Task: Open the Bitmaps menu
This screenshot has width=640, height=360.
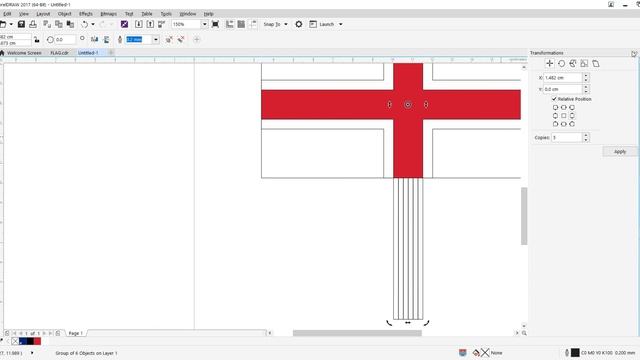Action: [x=109, y=14]
